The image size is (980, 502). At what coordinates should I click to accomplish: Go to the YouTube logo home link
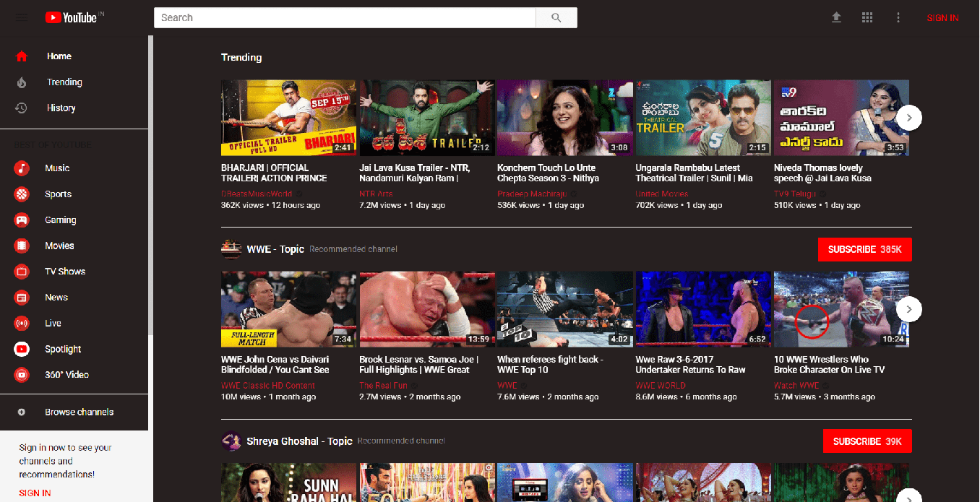point(71,17)
